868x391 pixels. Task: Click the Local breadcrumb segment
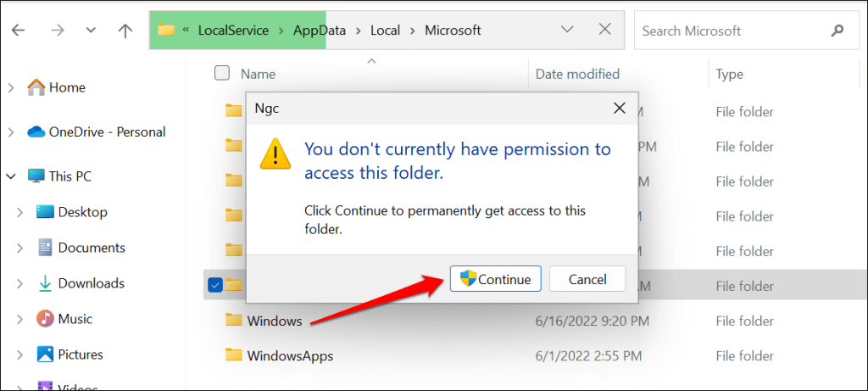tap(385, 31)
